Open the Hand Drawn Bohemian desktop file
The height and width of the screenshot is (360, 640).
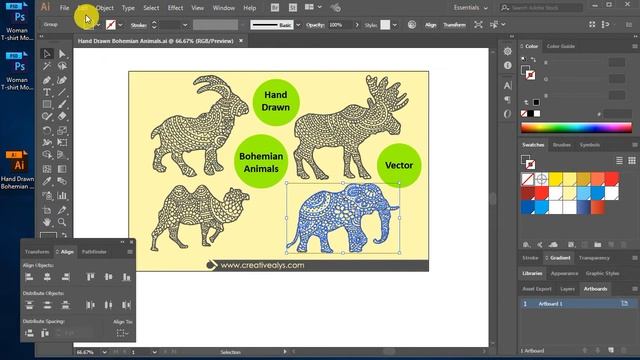[17, 170]
